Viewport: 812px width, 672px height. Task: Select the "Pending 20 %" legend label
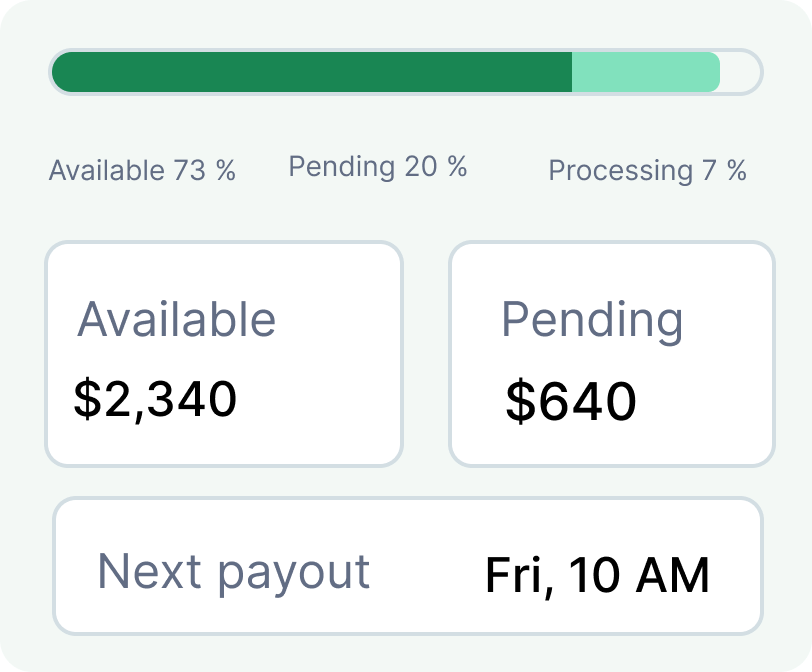click(377, 167)
